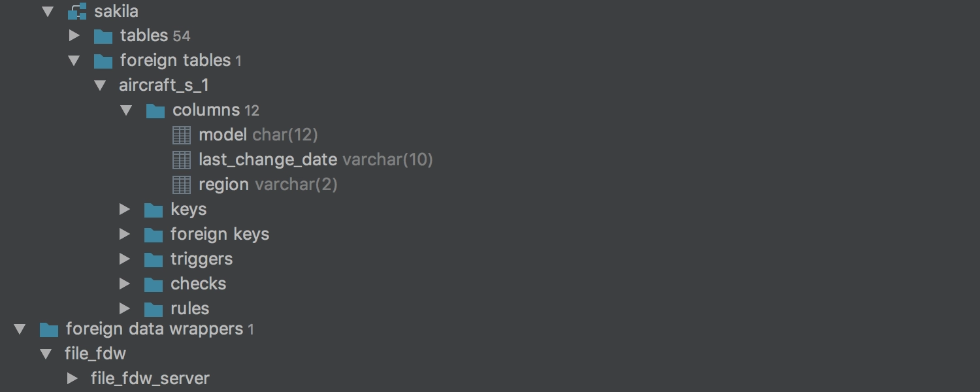Collapse the aircraft_s_1 table node
The height and width of the screenshot is (392, 980).
tap(99, 85)
